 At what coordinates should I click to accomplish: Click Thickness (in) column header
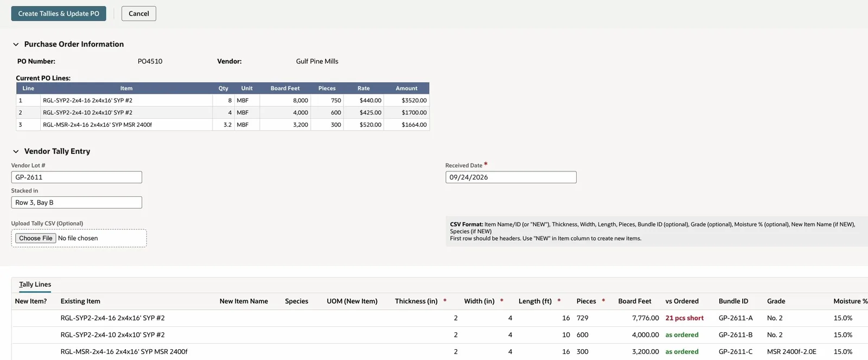[x=416, y=301]
